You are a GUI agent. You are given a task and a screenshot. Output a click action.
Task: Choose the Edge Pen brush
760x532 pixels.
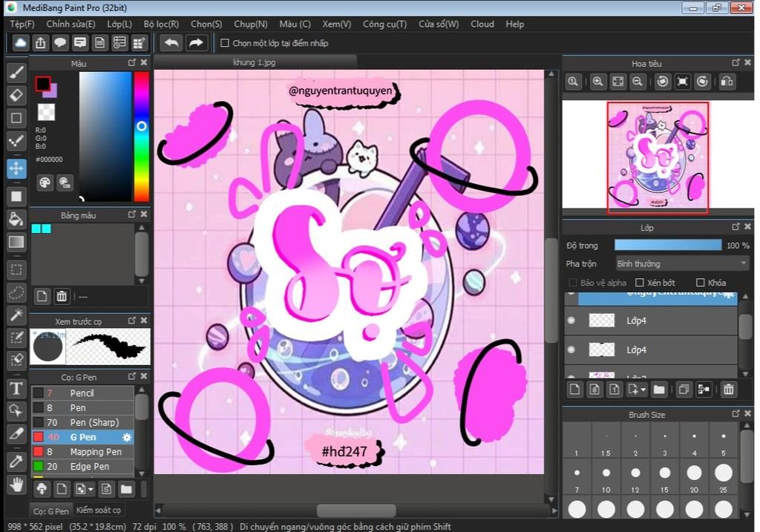click(82, 466)
